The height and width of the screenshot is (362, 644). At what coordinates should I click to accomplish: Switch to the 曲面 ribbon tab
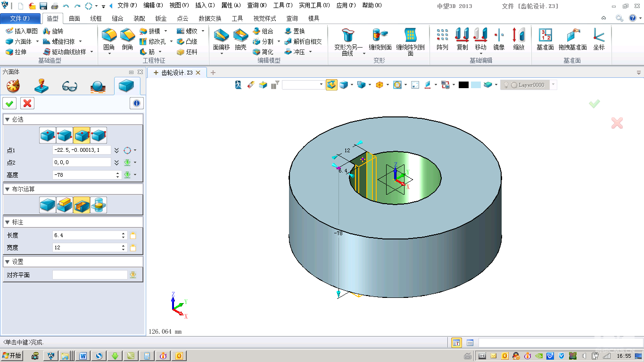pos(74,18)
